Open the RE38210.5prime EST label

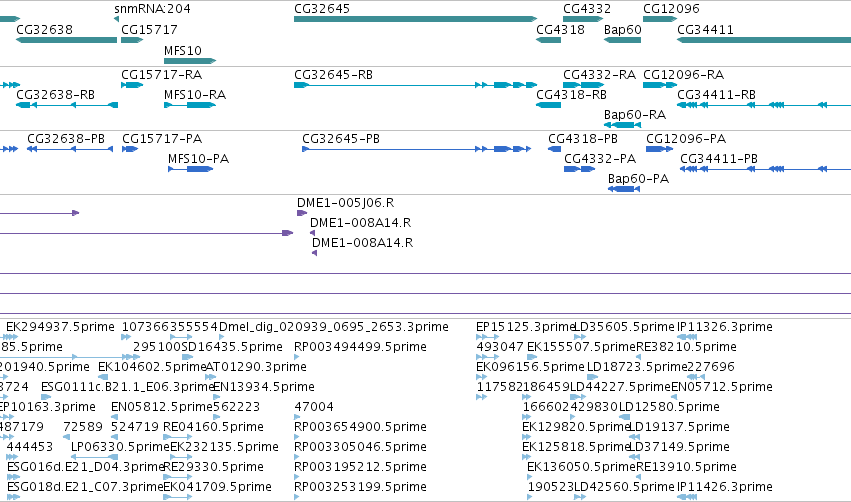687,346
